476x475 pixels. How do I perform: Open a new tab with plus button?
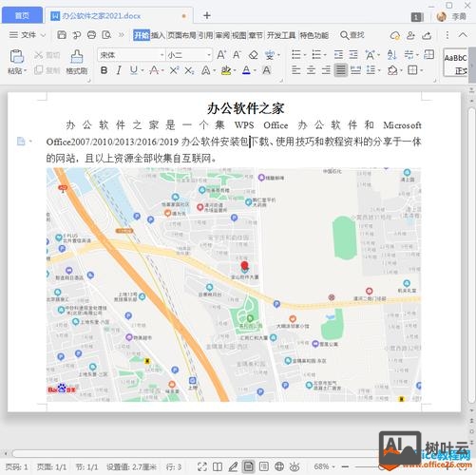pos(207,15)
